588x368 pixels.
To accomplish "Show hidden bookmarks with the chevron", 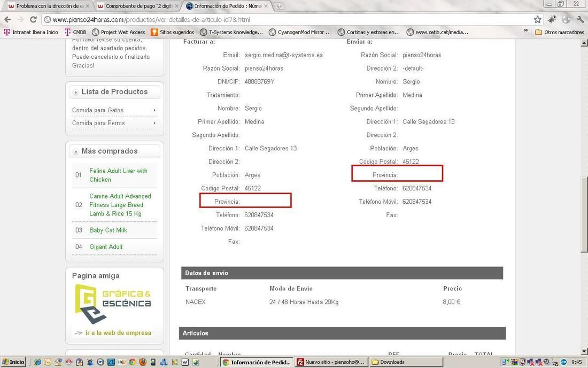I will point(526,31).
